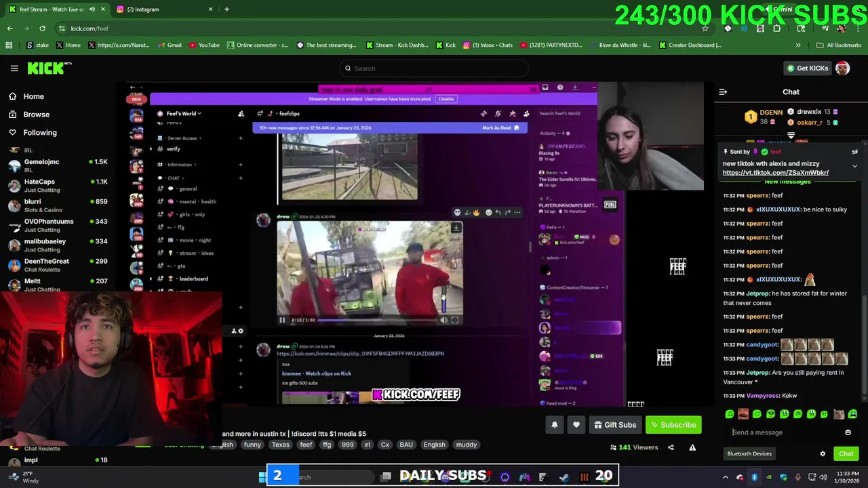Toggle stream notifications bell
Image resolution: width=868 pixels, height=488 pixels.
(x=554, y=425)
